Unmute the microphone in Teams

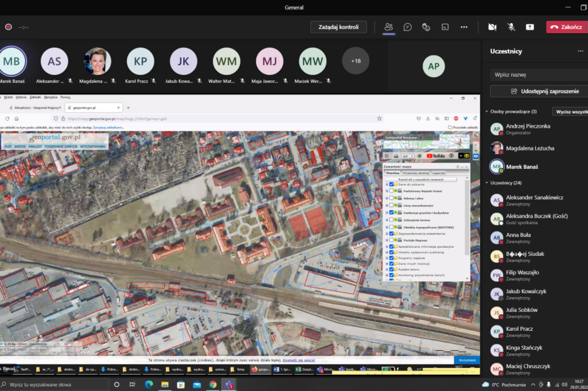tap(511, 27)
